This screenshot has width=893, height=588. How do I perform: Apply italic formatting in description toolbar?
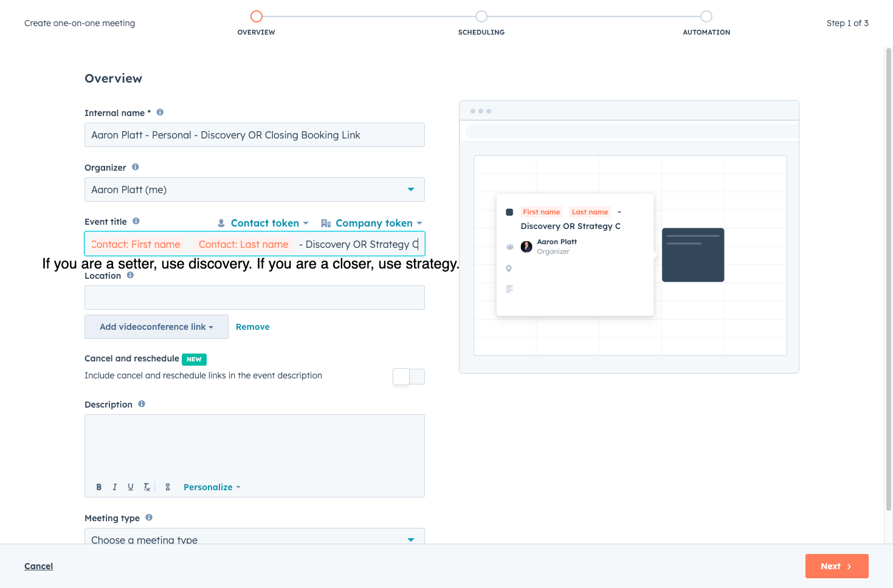point(115,487)
